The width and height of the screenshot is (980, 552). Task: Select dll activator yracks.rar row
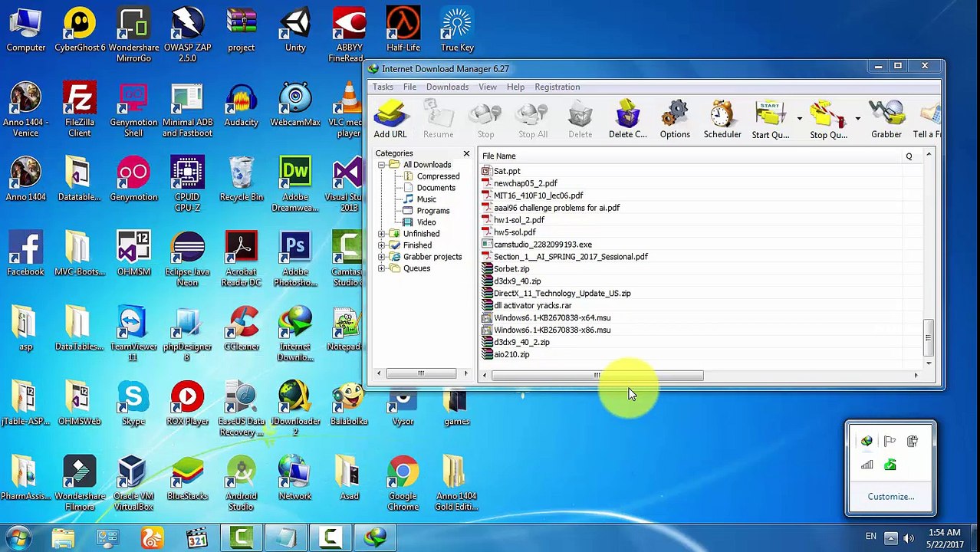click(532, 306)
